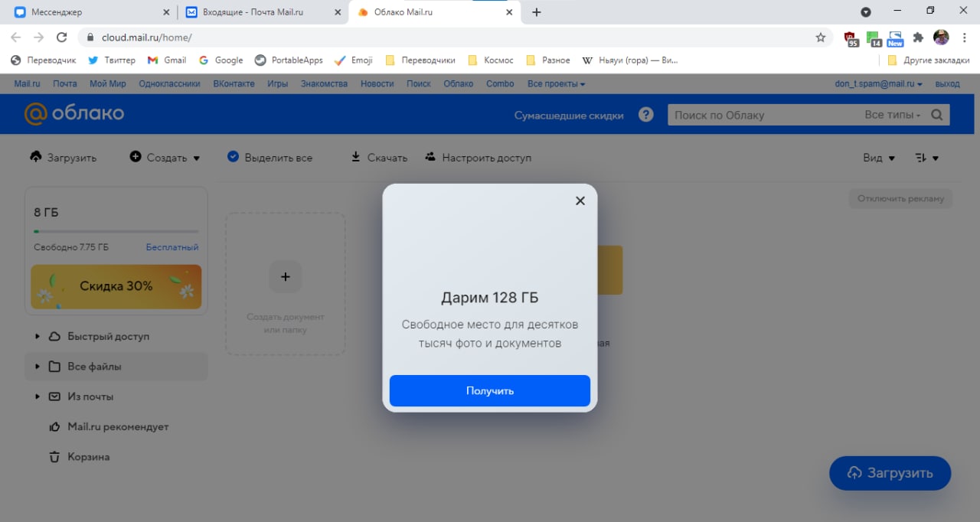This screenshot has width=980, height=522.
Task: Close the Мессенджер tab
Action: point(167,12)
